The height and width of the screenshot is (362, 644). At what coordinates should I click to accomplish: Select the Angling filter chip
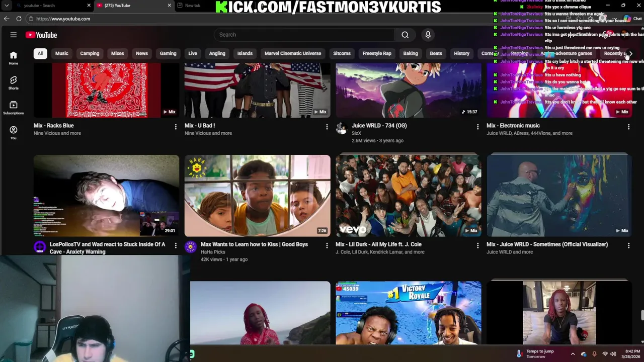(x=217, y=53)
